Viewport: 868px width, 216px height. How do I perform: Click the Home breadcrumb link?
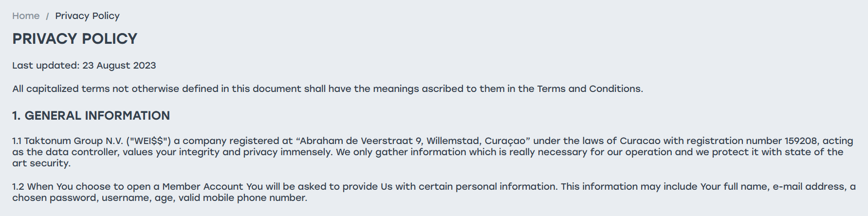click(26, 16)
